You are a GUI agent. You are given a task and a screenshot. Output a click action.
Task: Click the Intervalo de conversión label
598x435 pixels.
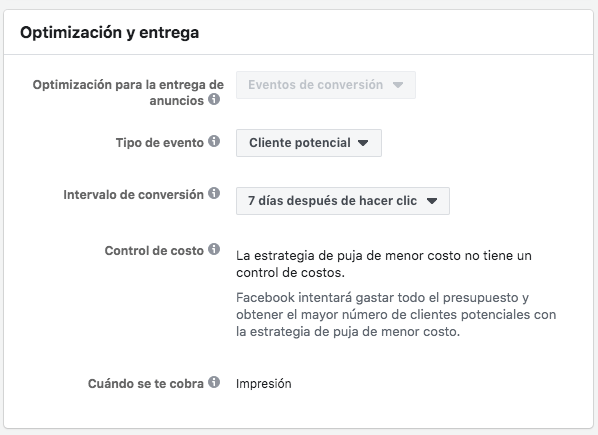[133, 194]
